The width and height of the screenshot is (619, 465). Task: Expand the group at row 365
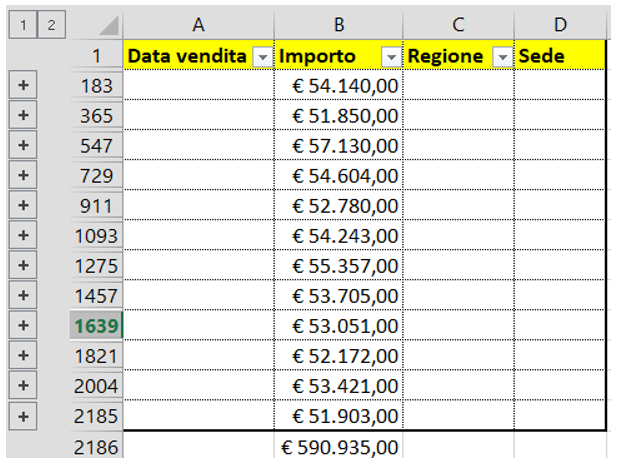tap(23, 114)
